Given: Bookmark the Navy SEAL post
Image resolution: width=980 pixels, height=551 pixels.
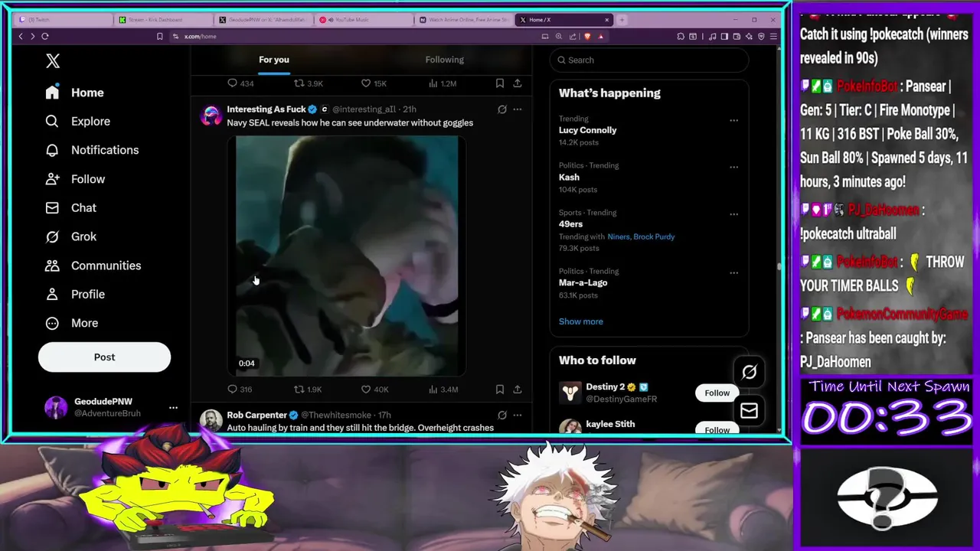Looking at the screenshot, I should 499,389.
